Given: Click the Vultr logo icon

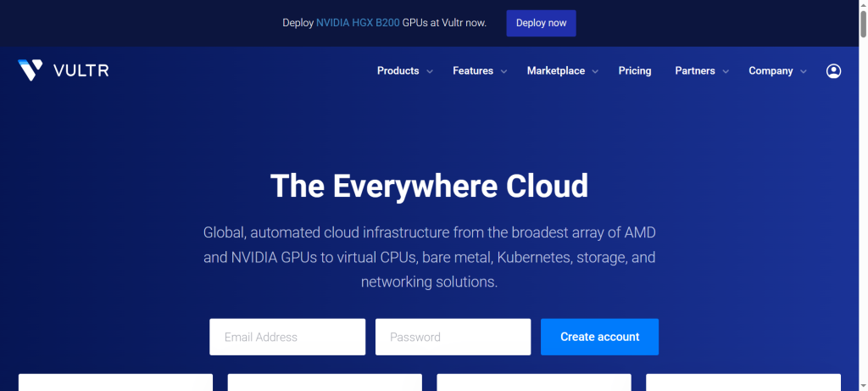Looking at the screenshot, I should click(30, 70).
